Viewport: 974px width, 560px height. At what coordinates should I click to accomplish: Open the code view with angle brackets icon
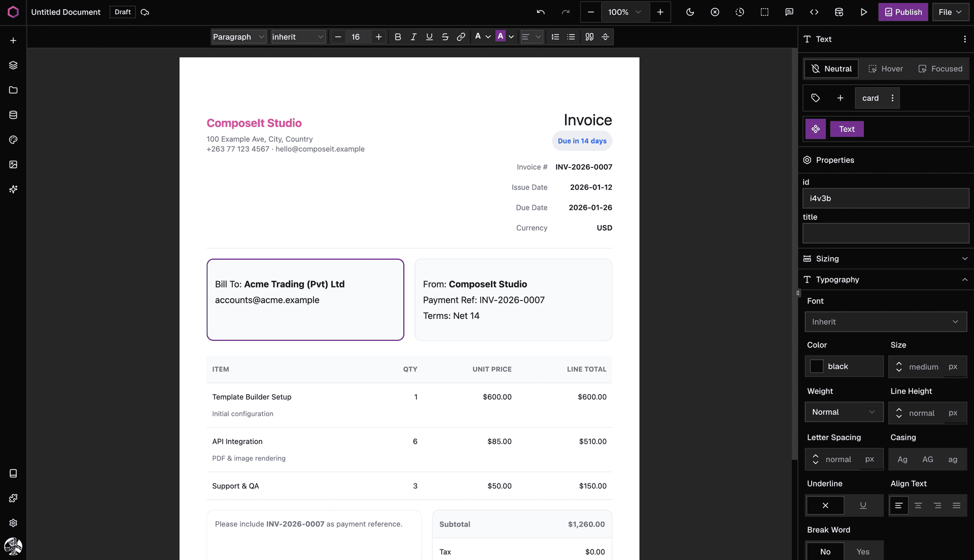[x=814, y=12]
